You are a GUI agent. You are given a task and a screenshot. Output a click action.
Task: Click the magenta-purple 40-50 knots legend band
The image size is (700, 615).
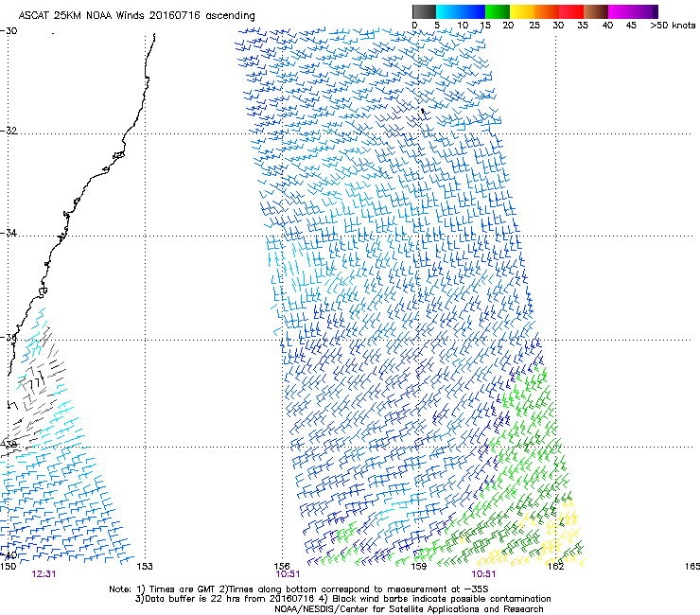tap(633, 11)
